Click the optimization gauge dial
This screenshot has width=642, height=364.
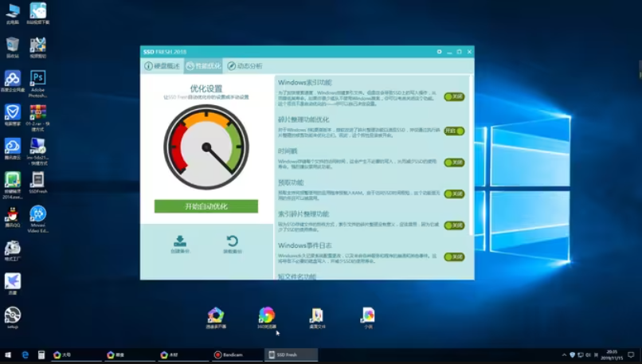click(206, 147)
